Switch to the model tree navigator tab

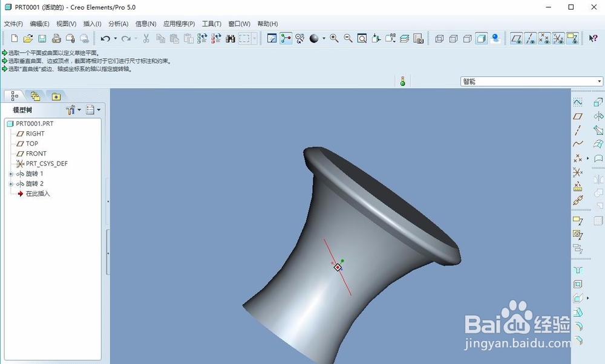pyautogui.click(x=14, y=96)
